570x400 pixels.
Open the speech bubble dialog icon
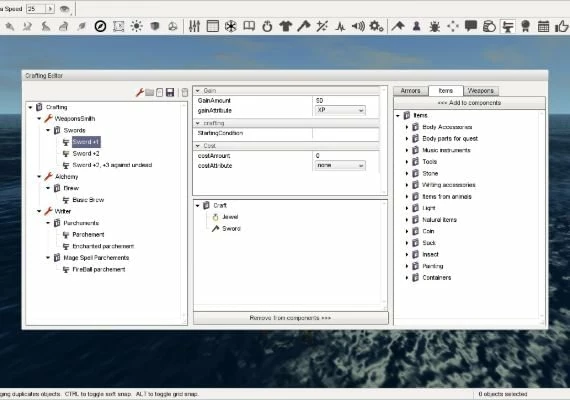[471, 26]
